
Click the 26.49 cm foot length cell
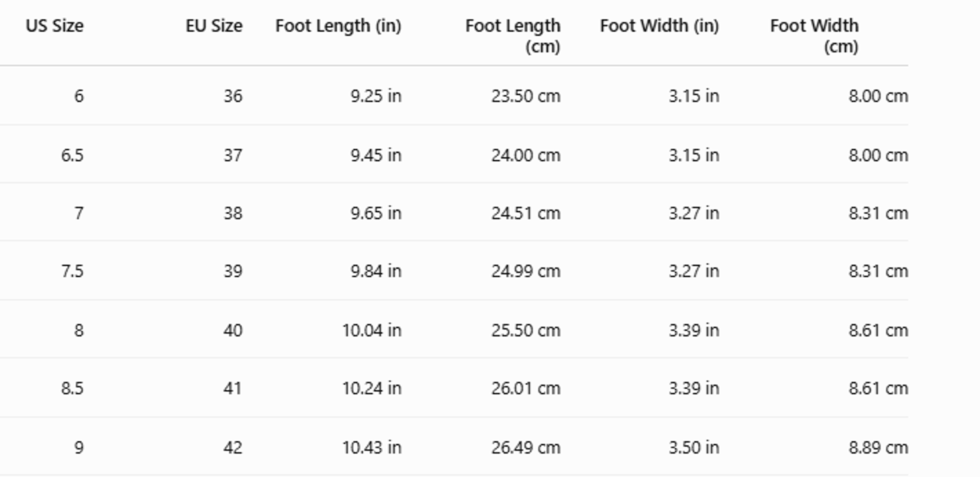pos(526,447)
